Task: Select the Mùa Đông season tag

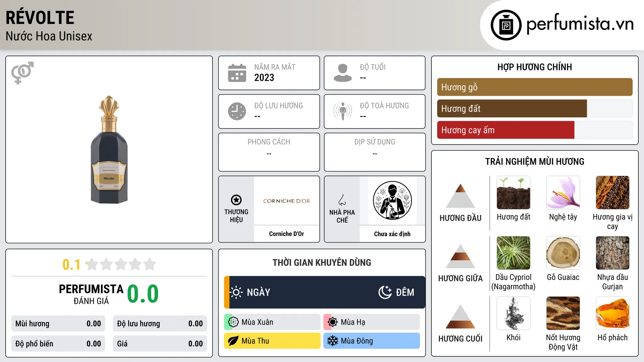Action: (372, 341)
